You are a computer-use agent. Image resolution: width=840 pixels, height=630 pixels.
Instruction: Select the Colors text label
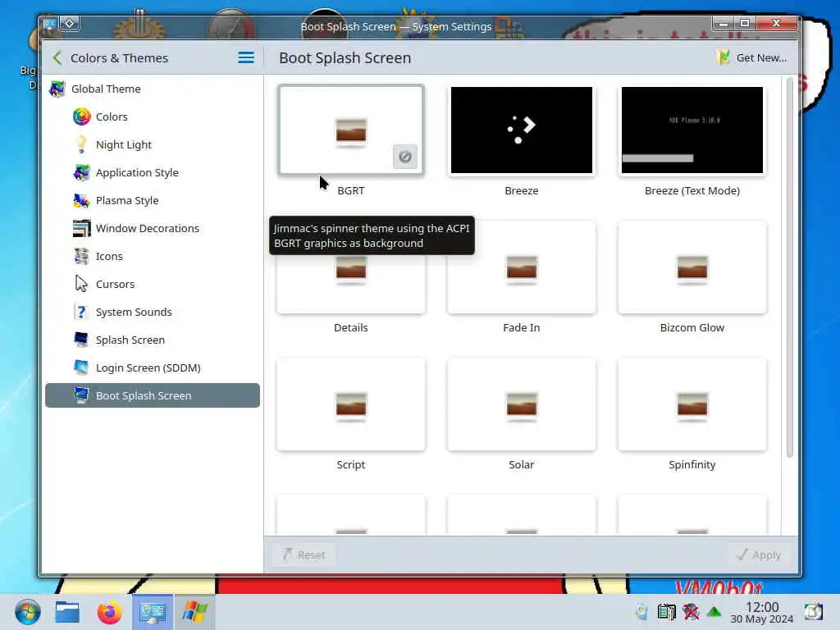click(112, 116)
